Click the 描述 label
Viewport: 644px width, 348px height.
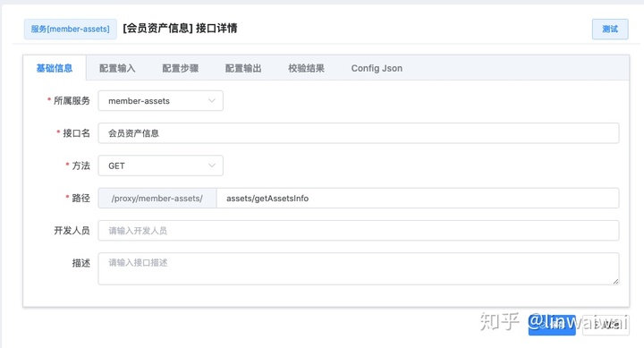(80, 263)
